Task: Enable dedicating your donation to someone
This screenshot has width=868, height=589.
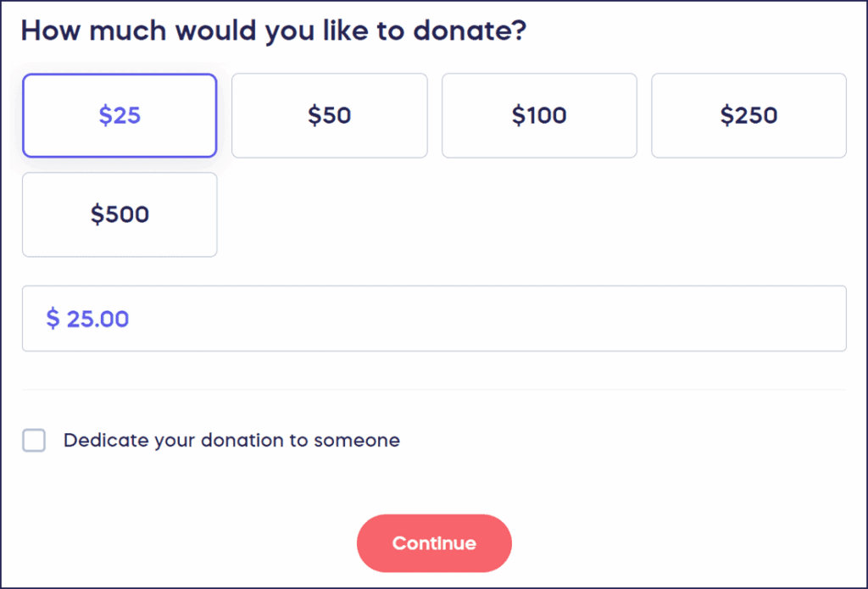Action: click(34, 441)
